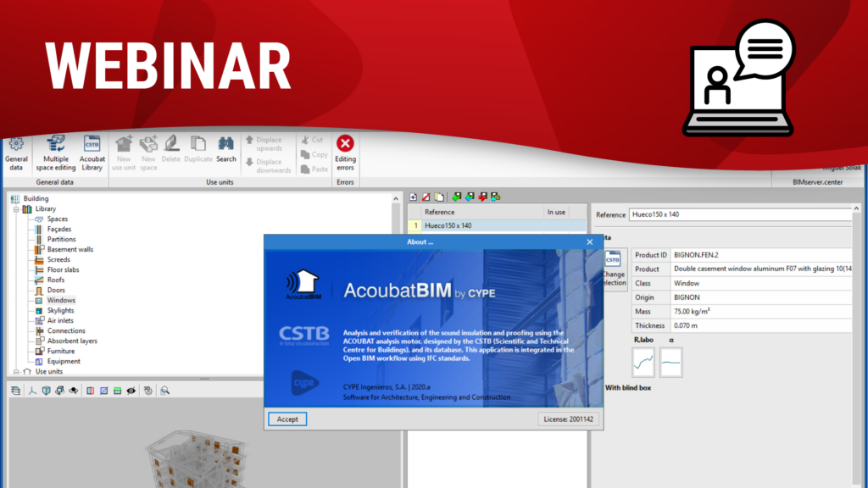Open the Acoubat Library

point(92,152)
